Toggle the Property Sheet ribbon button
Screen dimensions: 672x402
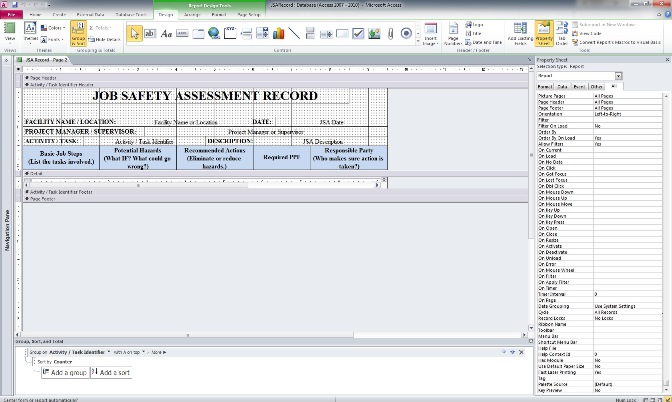(543, 33)
